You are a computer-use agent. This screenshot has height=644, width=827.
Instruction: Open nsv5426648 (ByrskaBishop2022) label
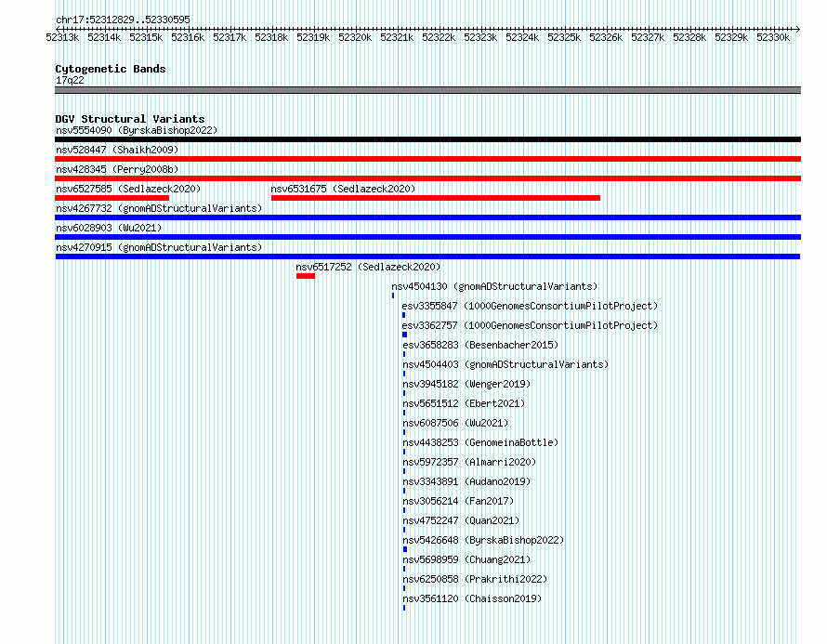coord(483,540)
